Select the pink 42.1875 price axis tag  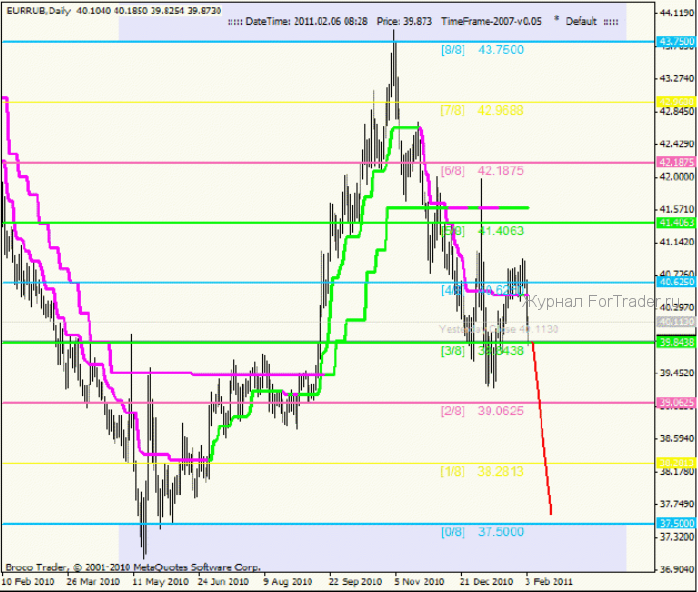pyautogui.click(x=677, y=162)
